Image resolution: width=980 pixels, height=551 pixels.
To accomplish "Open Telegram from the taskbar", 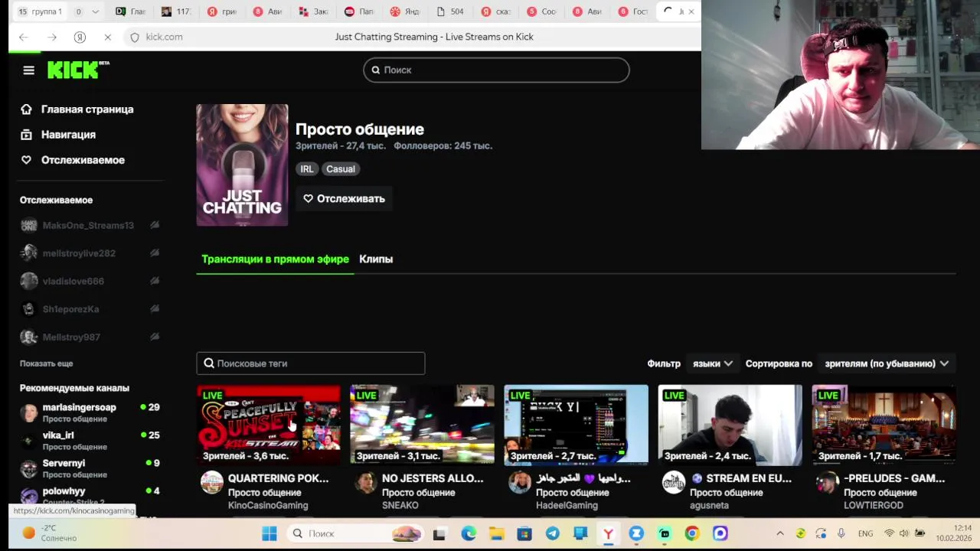I will point(552,533).
